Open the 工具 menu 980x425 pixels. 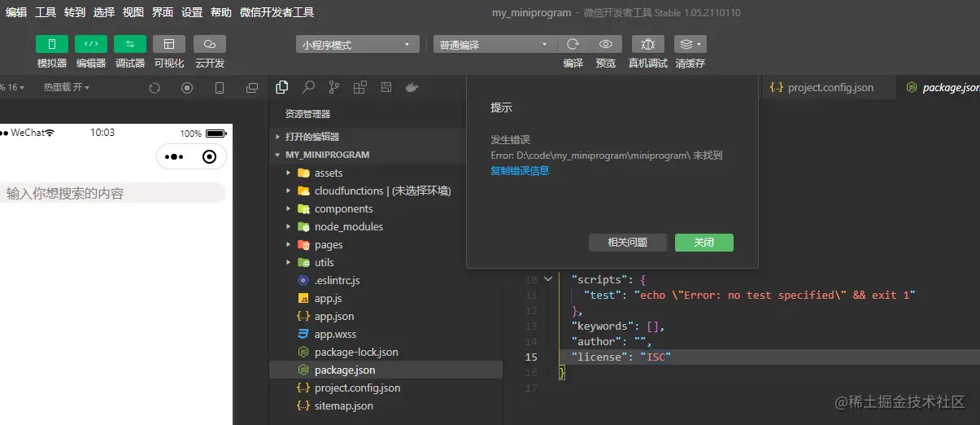point(46,12)
